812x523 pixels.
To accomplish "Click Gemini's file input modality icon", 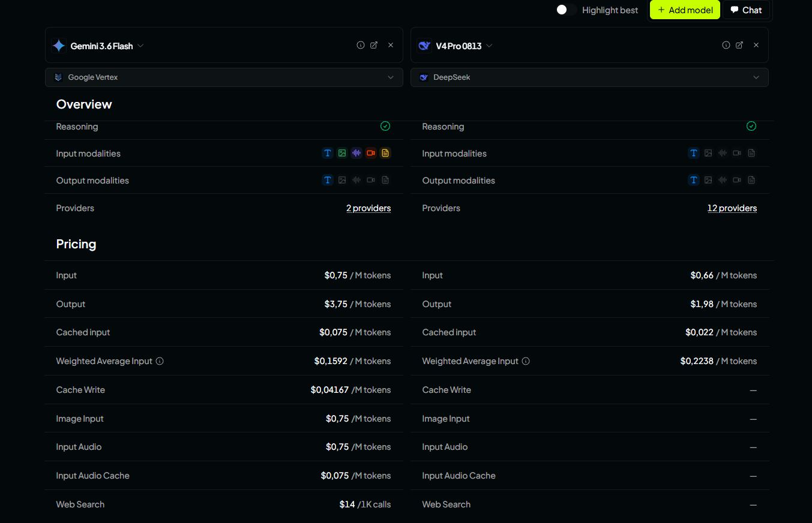I will [x=385, y=153].
